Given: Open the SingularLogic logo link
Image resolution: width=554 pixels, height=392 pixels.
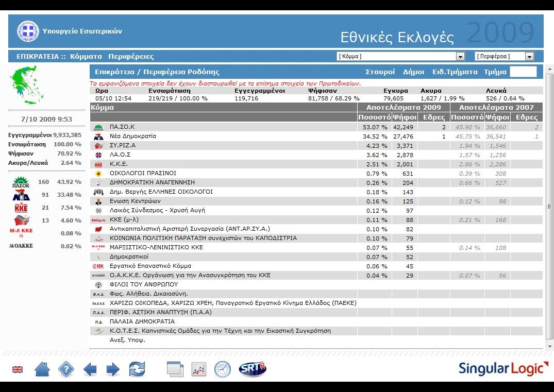Looking at the screenshot, I should click(503, 368).
